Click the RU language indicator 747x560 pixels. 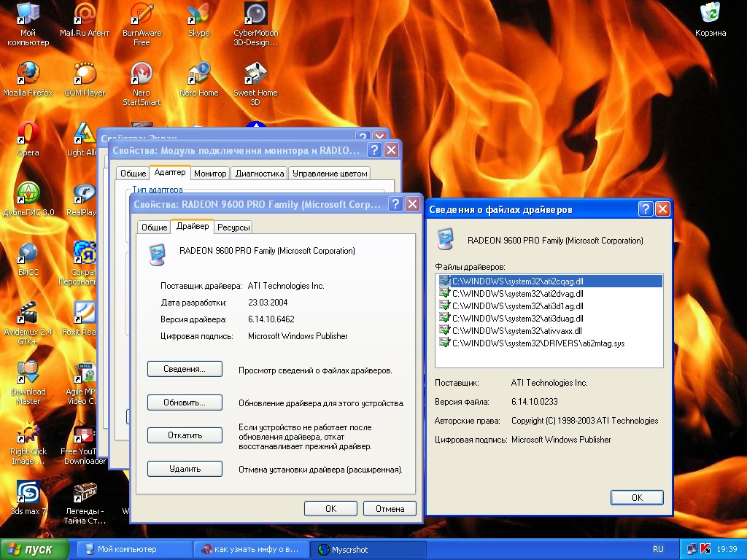tap(658, 549)
